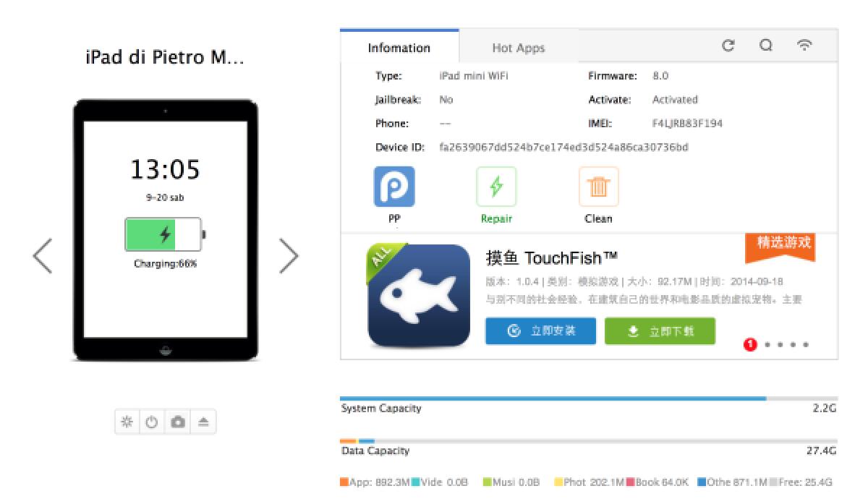Image resolution: width=868 pixels, height=499 pixels.
Task: Click the green 立即下载 download button
Action: [660, 331]
